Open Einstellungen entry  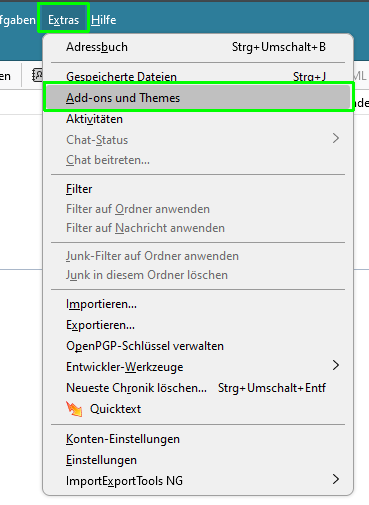tap(198, 460)
